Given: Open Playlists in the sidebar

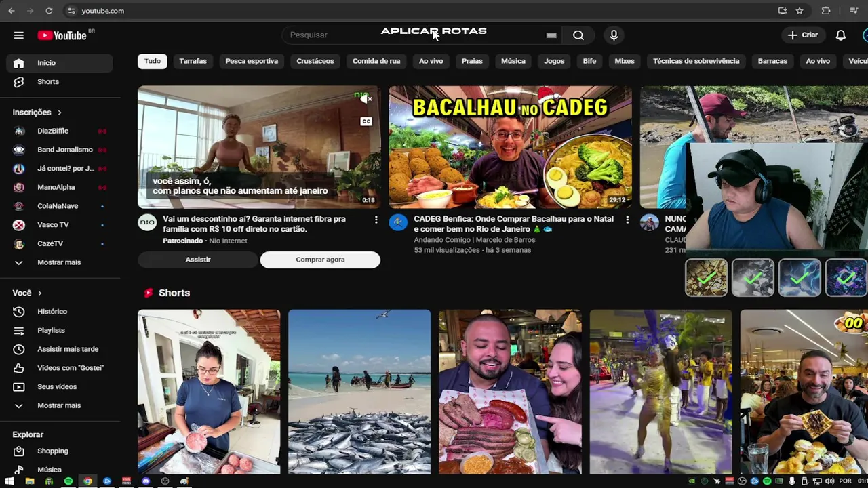Looking at the screenshot, I should tap(60, 330).
